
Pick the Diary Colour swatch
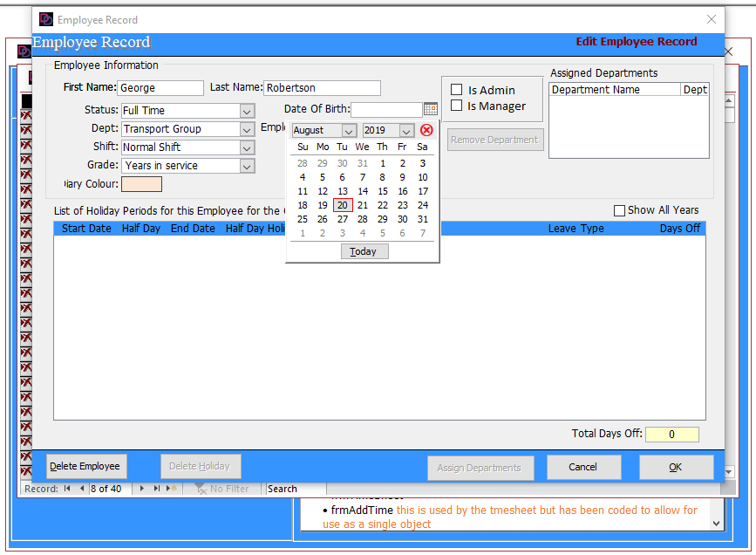141,184
